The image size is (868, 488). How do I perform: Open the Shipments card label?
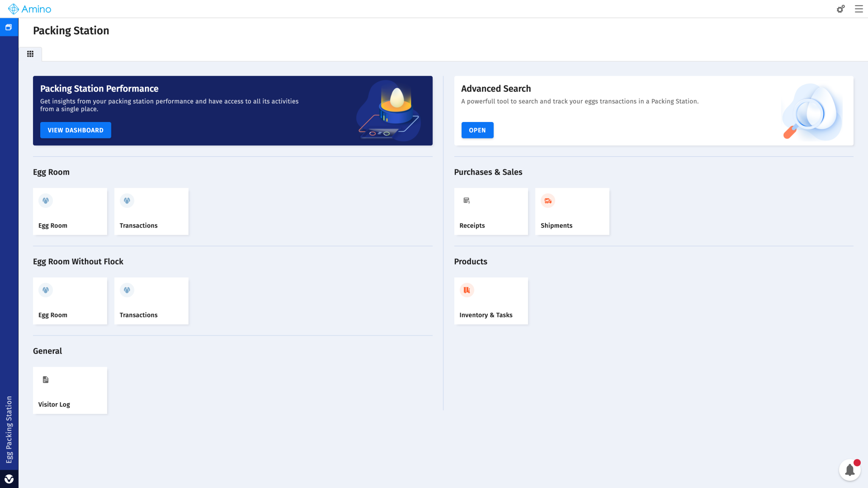[x=556, y=225]
